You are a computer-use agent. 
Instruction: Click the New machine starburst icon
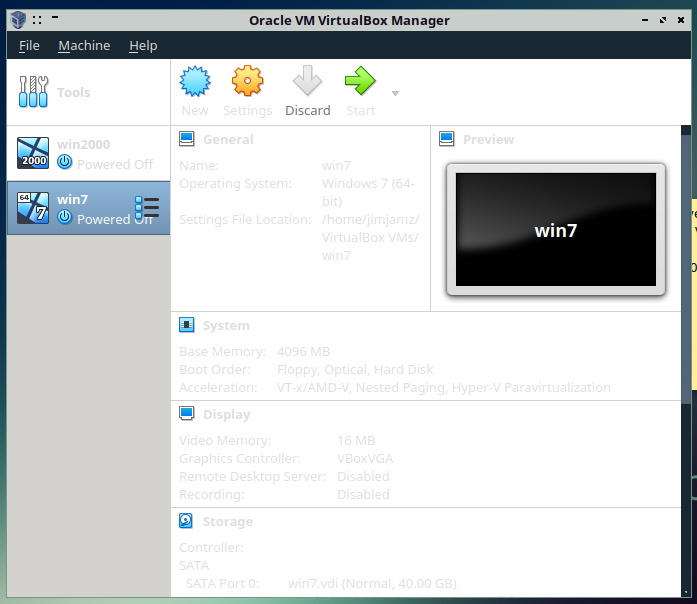coord(195,81)
